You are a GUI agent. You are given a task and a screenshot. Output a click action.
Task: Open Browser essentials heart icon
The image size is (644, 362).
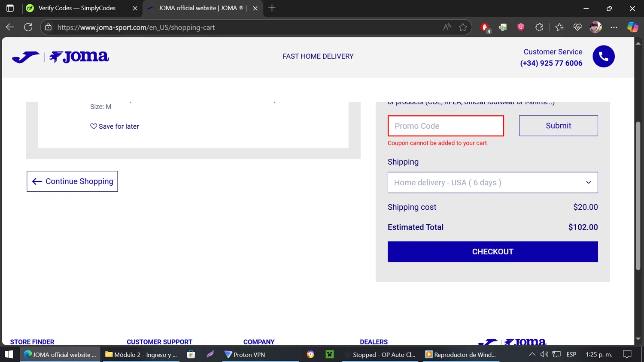click(577, 27)
